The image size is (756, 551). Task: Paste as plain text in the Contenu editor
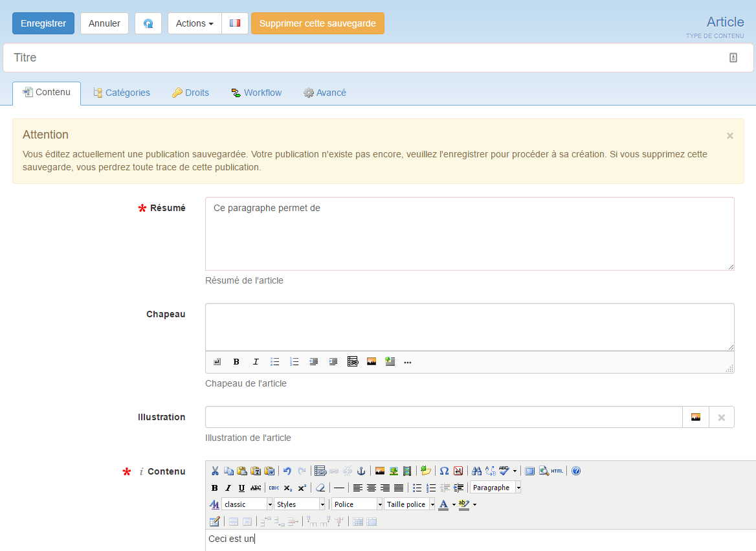(256, 471)
